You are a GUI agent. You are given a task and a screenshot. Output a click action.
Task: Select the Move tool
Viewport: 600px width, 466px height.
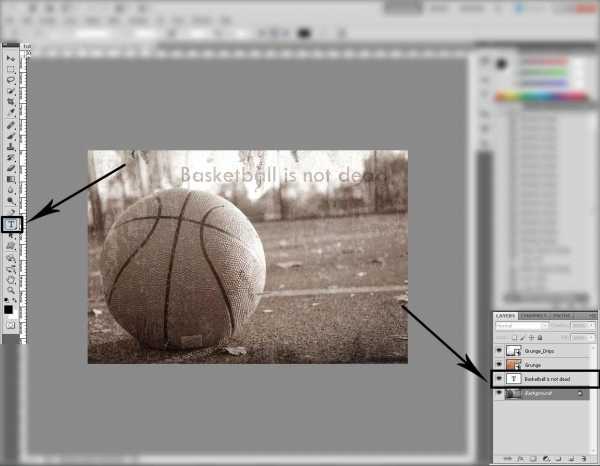pyautogui.click(x=11, y=59)
